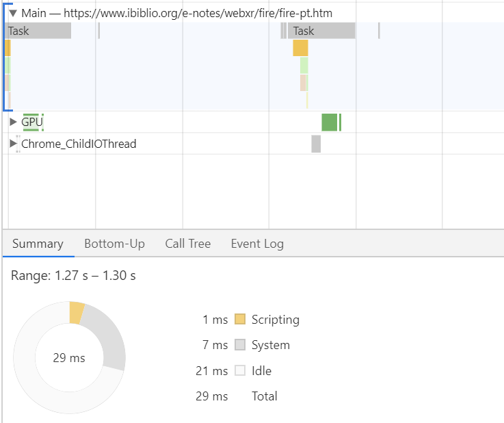
Task: Click the GPU track label
Action: (x=32, y=122)
